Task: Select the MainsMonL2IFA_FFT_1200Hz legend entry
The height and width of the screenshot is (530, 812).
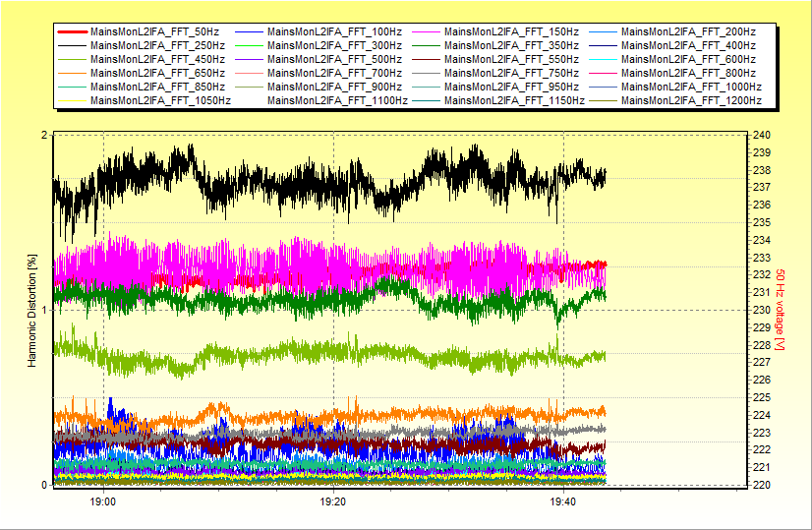Action: coord(691,100)
